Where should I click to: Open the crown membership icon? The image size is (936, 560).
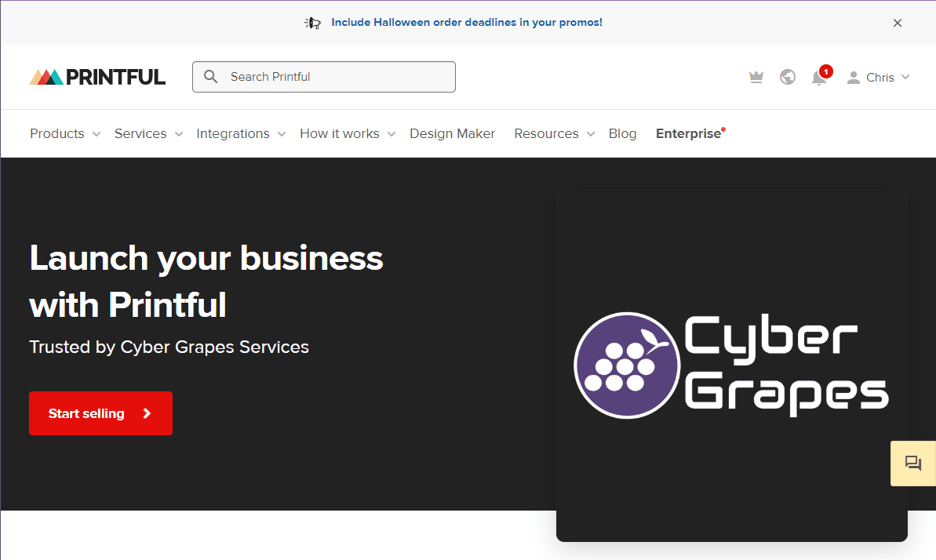coord(756,77)
